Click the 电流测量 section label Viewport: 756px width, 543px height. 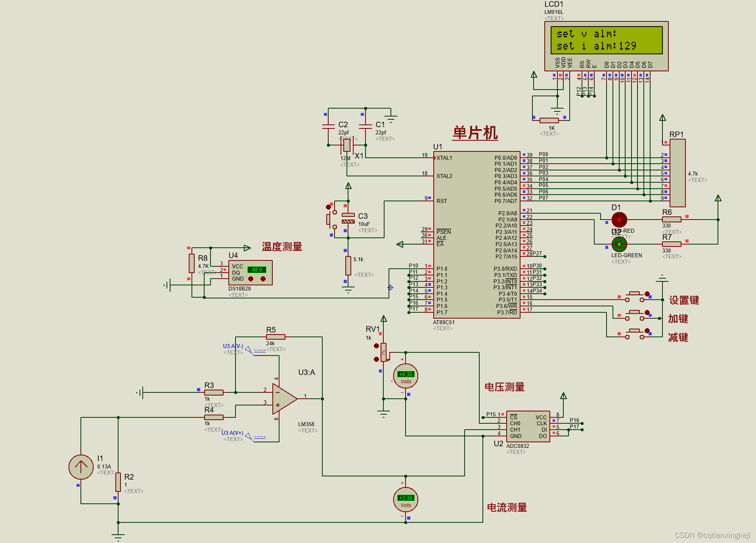coord(507,508)
